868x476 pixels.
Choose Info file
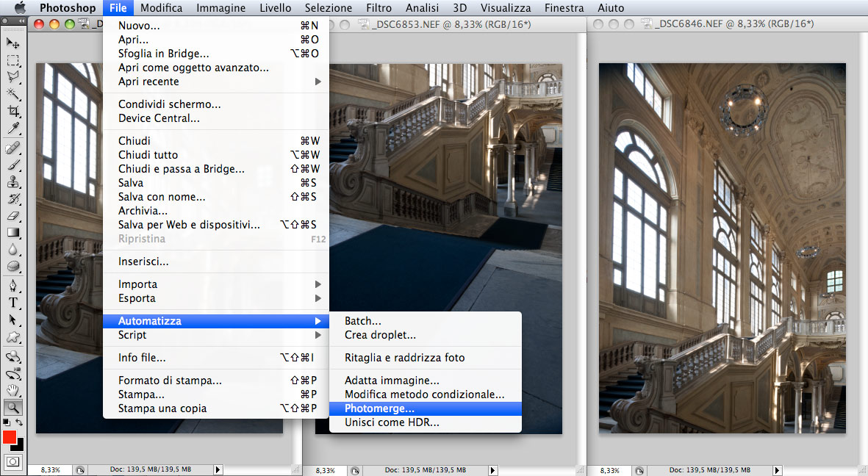(x=216, y=358)
